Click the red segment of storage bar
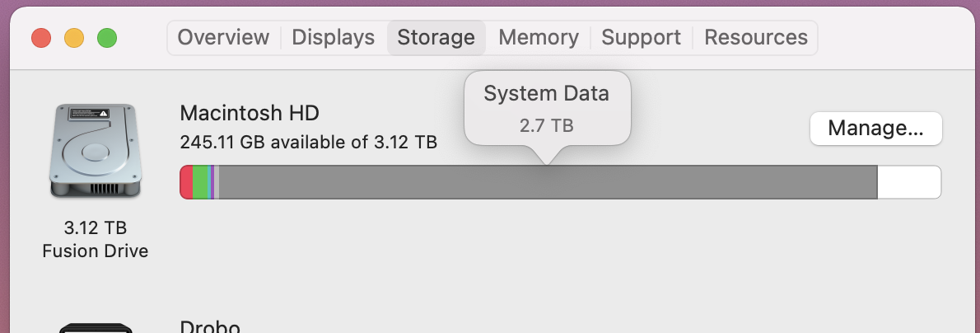Viewport: 980px width, 333px height. (187, 182)
